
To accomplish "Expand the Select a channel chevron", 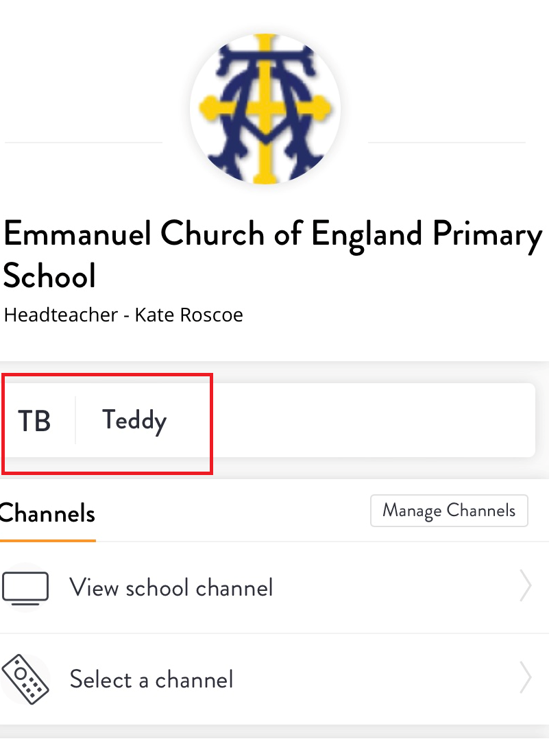I will point(526,677).
